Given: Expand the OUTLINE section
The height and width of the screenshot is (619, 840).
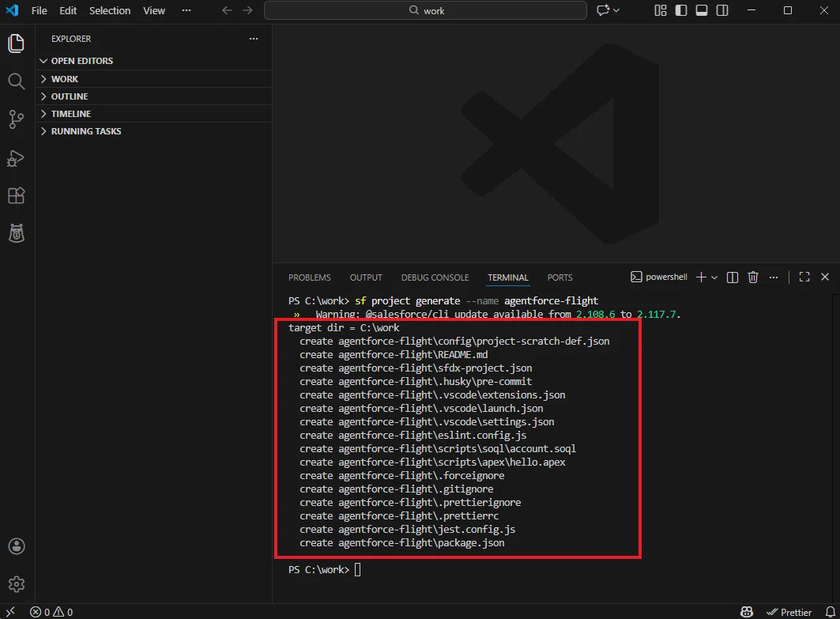Looking at the screenshot, I should click(154, 96).
